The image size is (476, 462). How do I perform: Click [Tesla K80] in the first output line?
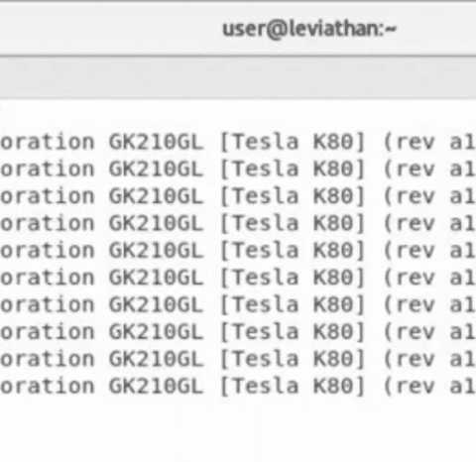click(293, 143)
